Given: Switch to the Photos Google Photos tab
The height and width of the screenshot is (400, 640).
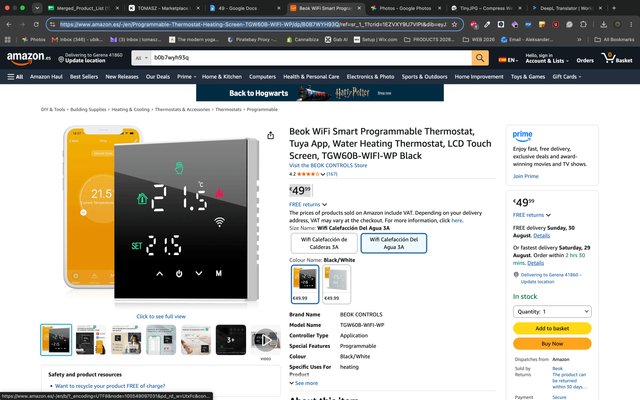Looking at the screenshot, I should [x=406, y=8].
